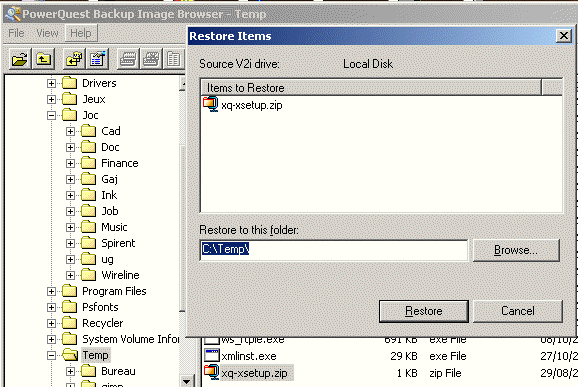This screenshot has height=387, width=578.
Task: Open the Help menu
Action: point(81,33)
